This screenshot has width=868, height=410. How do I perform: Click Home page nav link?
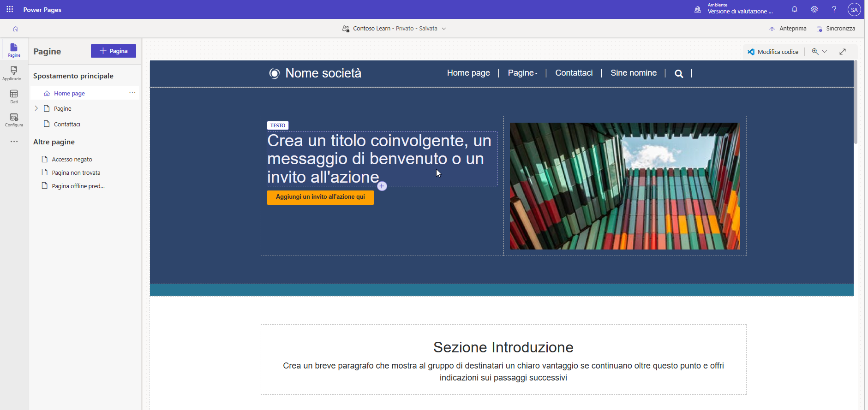468,73
